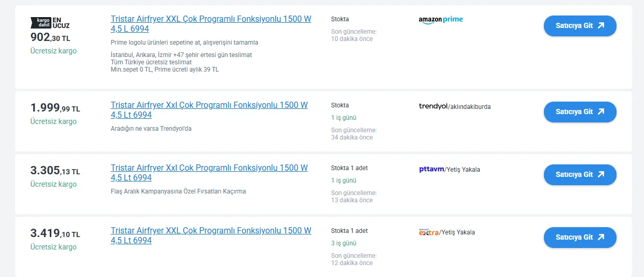This screenshot has height=277, width=644.
Task: Click the 'aklındakiburda' seller name beside Trendyol
Action: tap(470, 107)
